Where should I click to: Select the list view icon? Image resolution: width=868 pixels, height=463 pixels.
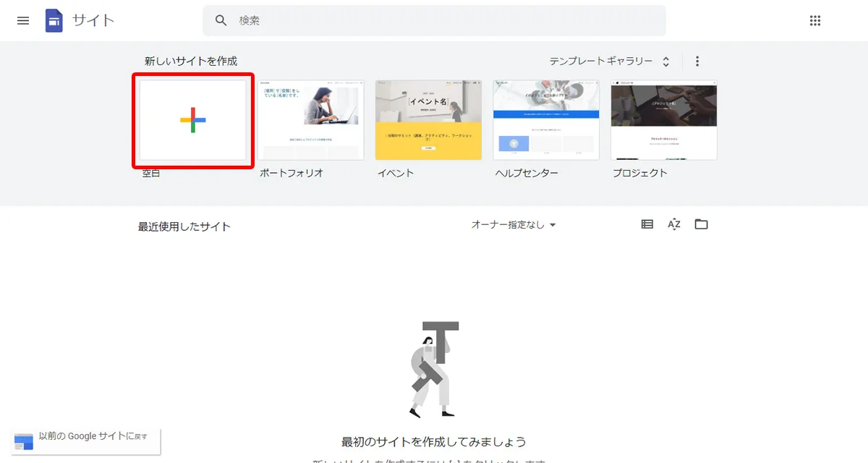click(x=646, y=224)
